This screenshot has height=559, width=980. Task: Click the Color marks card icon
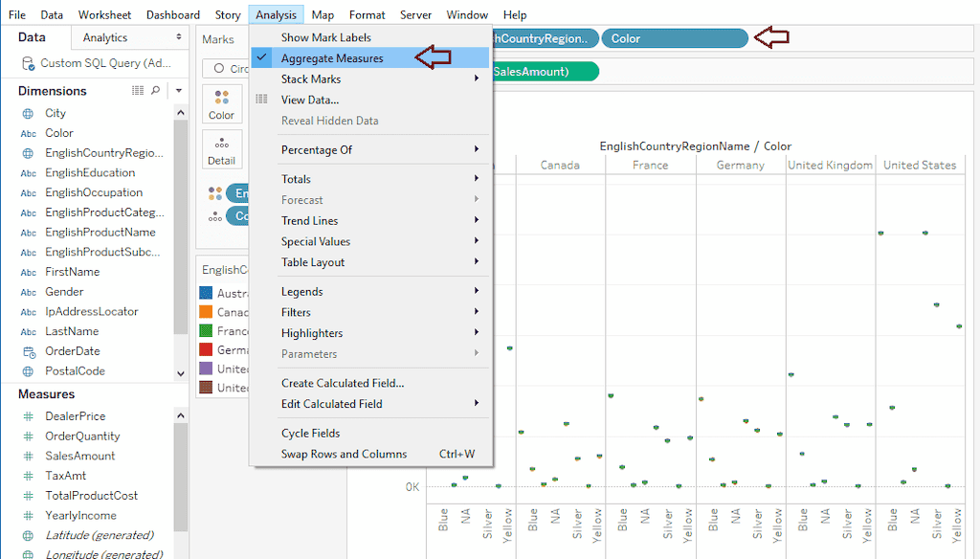pyautogui.click(x=221, y=103)
